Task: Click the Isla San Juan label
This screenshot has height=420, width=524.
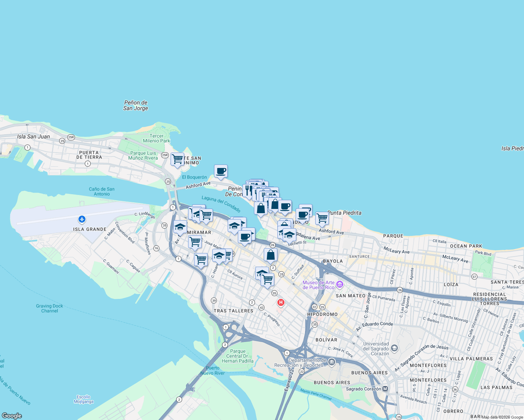Action: tap(34, 136)
